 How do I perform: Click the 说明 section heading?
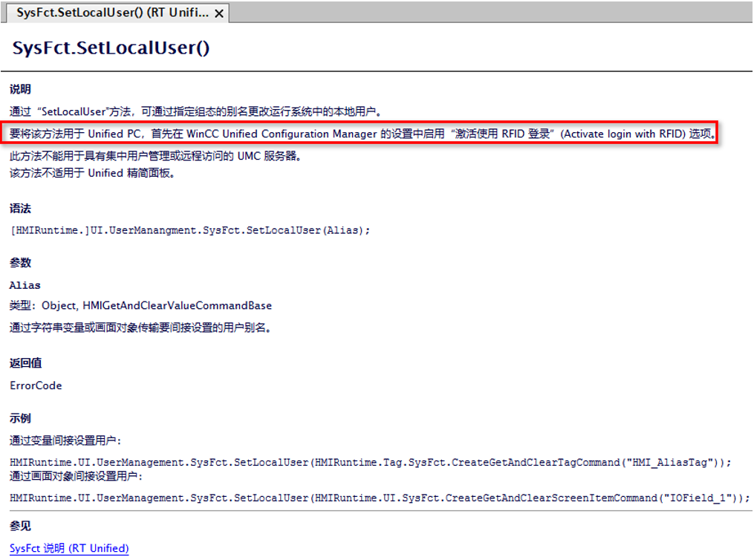[x=20, y=88]
